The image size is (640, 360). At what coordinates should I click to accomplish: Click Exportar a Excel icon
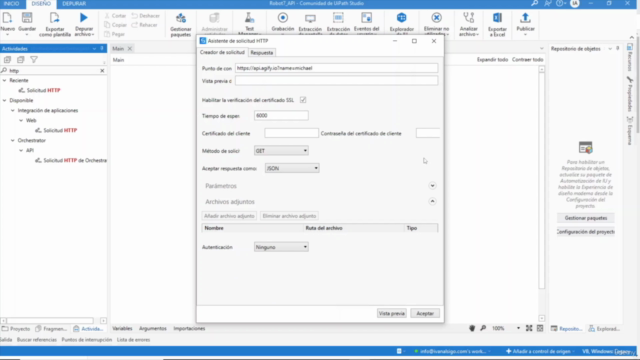click(x=497, y=18)
